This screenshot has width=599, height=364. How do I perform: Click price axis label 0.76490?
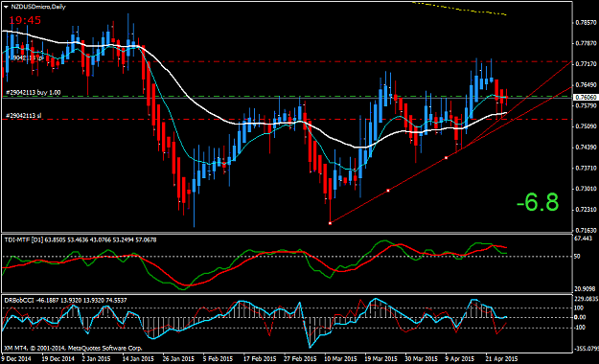pos(586,85)
